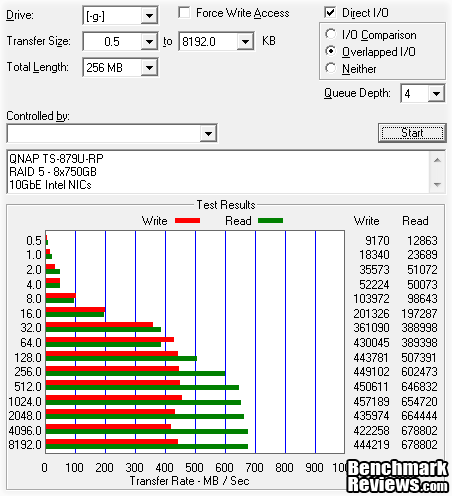Click the Write value 361090 for 32.0 KB

(371, 328)
